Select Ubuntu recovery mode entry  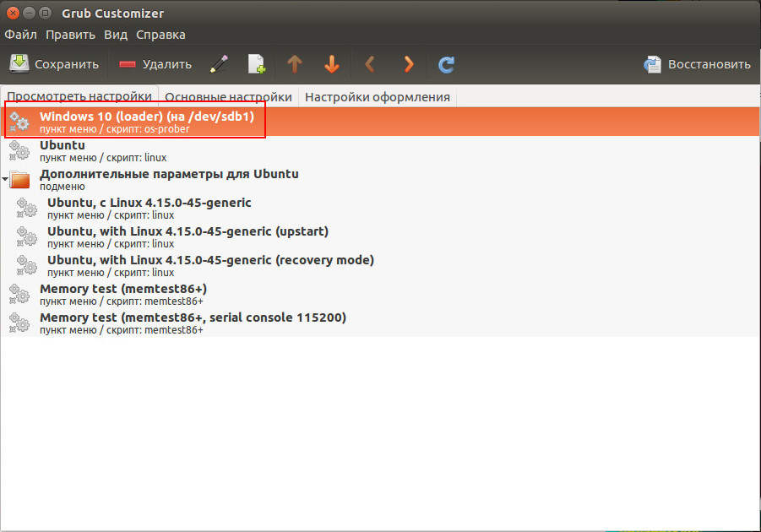(380, 265)
